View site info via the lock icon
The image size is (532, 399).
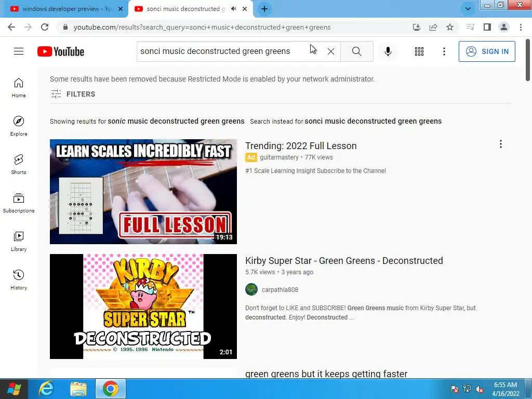pos(65,27)
